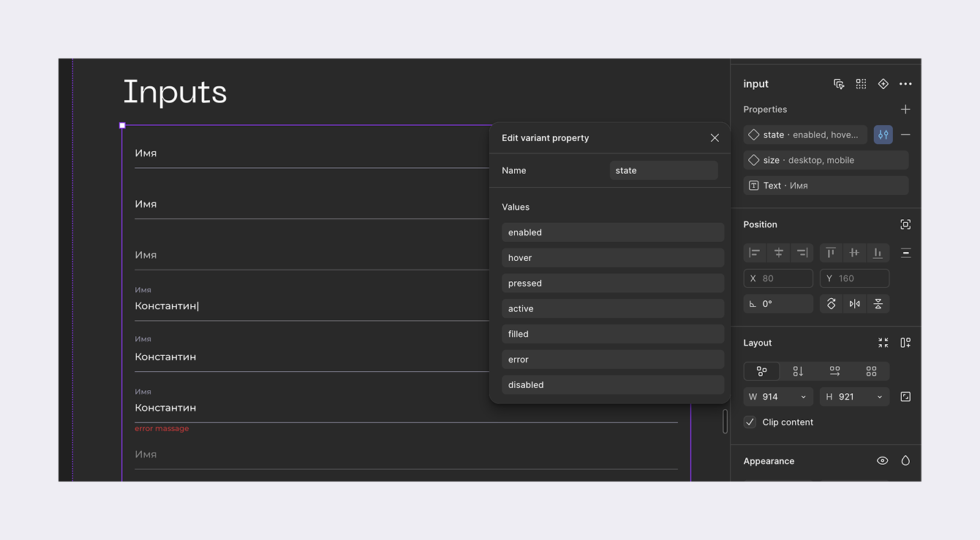
Task: Uncheck the Clip content checkbox
Action: 750,422
